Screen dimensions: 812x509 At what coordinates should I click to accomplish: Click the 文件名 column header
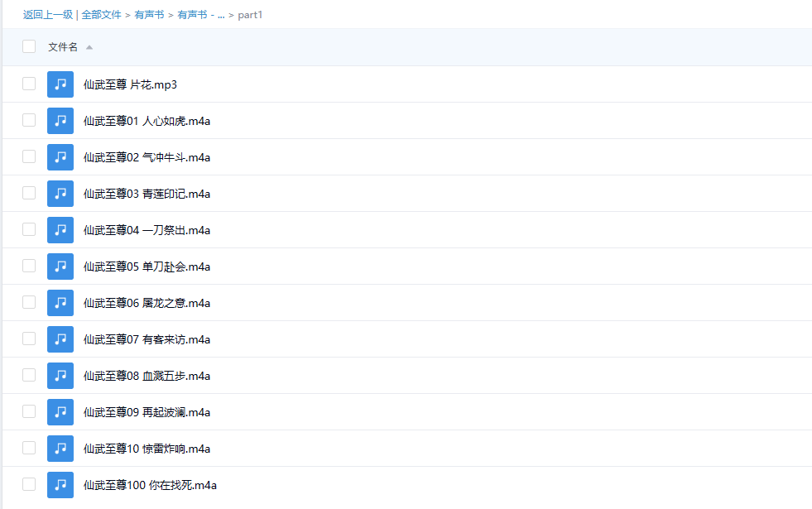coord(63,47)
